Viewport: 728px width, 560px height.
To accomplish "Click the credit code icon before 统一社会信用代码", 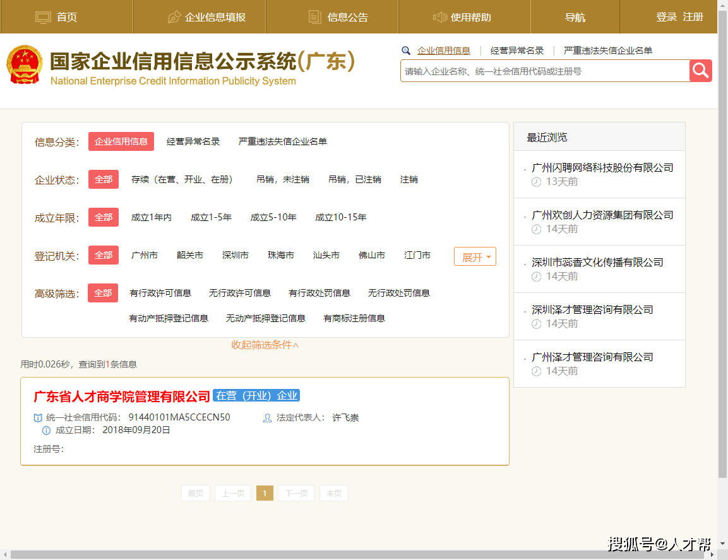I will 38,418.
